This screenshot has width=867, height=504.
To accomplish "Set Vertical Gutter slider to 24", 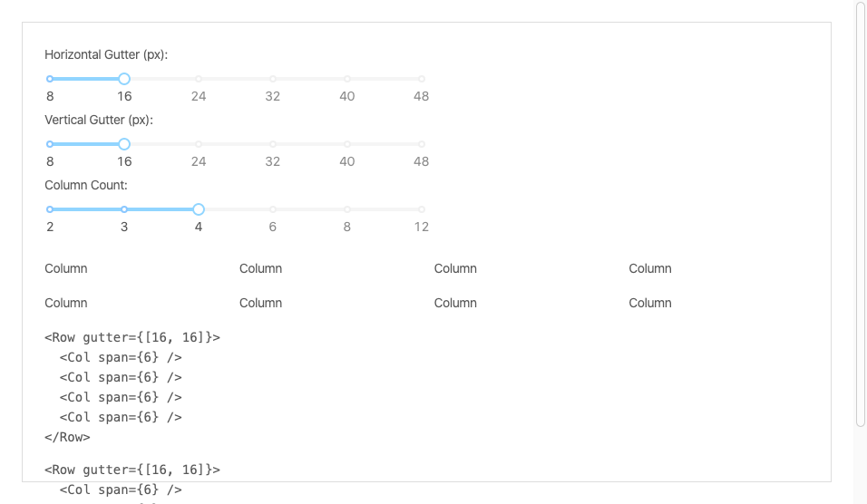I will (x=199, y=144).
